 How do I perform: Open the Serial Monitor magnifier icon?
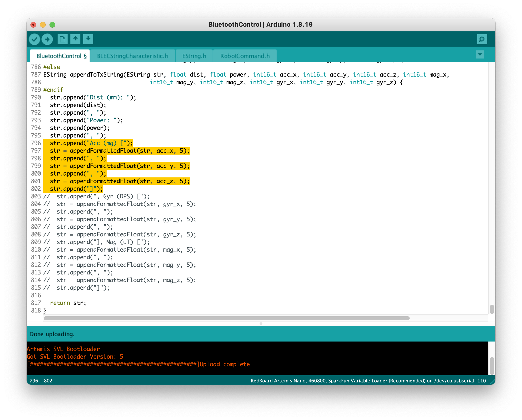coord(482,39)
